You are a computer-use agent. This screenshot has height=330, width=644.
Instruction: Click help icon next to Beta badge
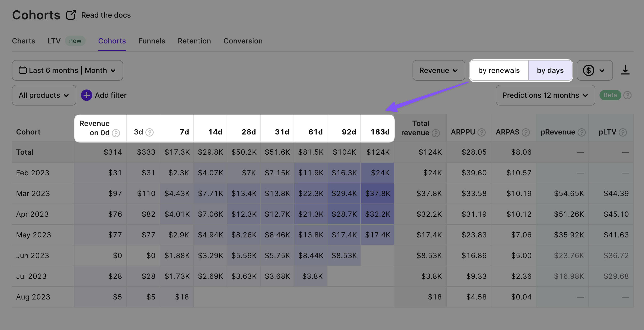[x=627, y=95]
